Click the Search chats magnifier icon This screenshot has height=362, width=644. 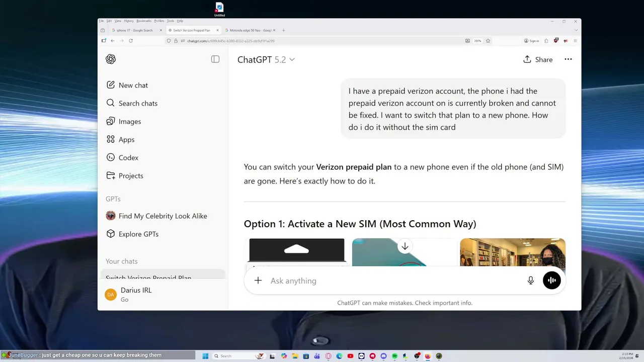pyautogui.click(x=111, y=103)
